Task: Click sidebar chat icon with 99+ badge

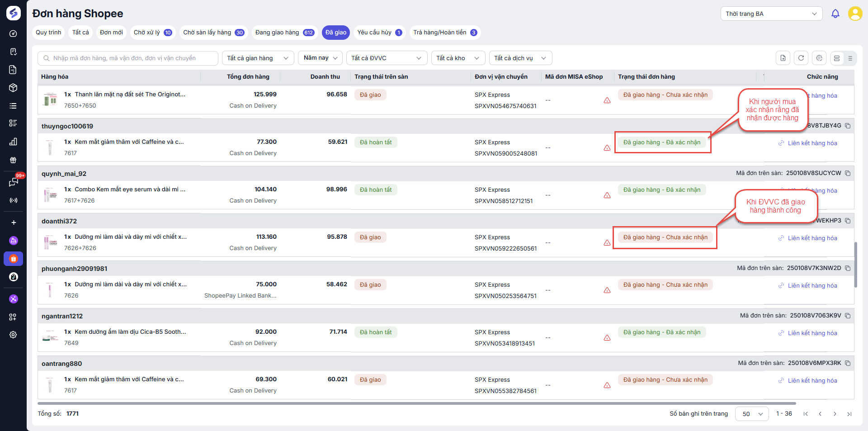Action: (14, 182)
